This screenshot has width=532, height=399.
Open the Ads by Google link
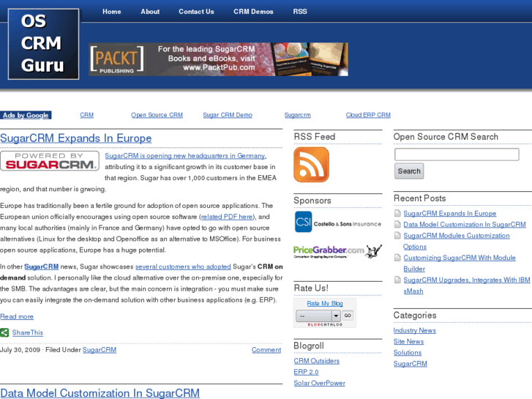click(x=26, y=115)
